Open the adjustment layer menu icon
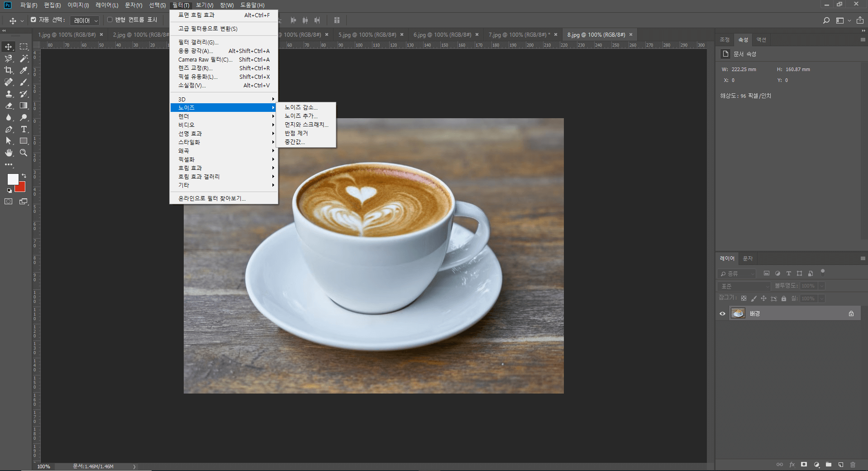This screenshot has width=868, height=471. (x=816, y=465)
